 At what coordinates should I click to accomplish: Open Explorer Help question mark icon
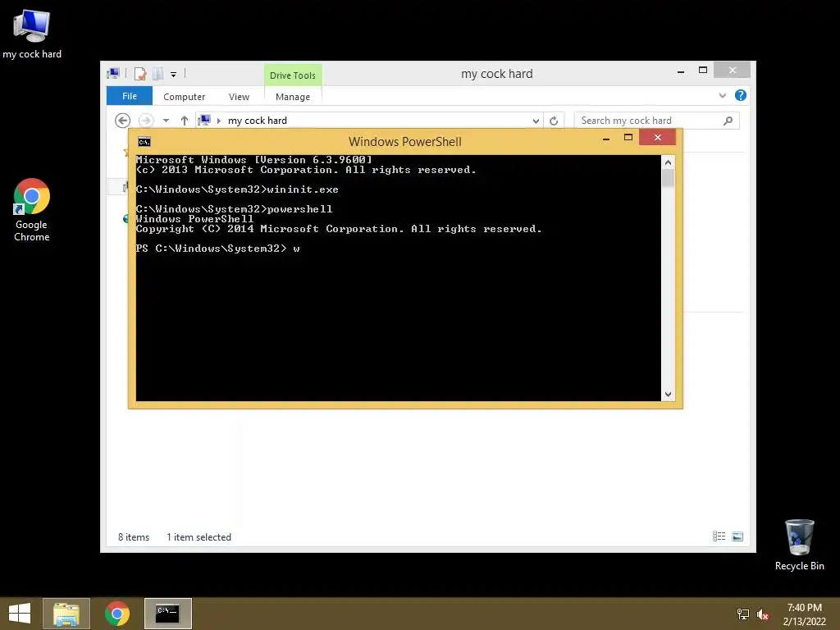[x=741, y=95]
